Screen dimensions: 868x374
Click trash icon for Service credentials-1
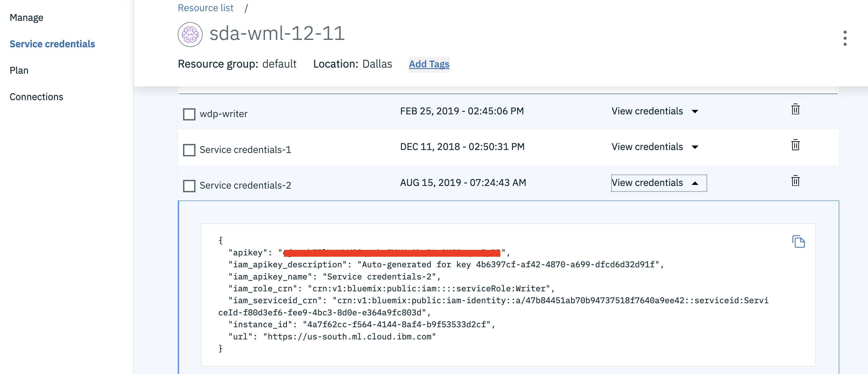coord(795,145)
